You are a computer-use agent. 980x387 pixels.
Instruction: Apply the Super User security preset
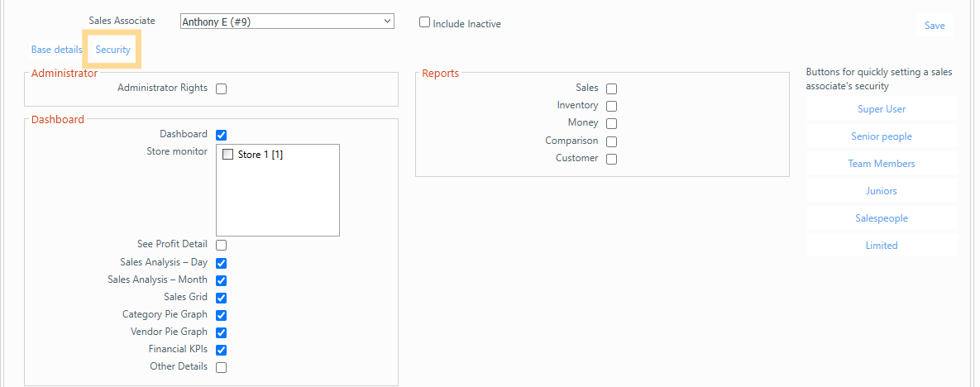pyautogui.click(x=881, y=109)
